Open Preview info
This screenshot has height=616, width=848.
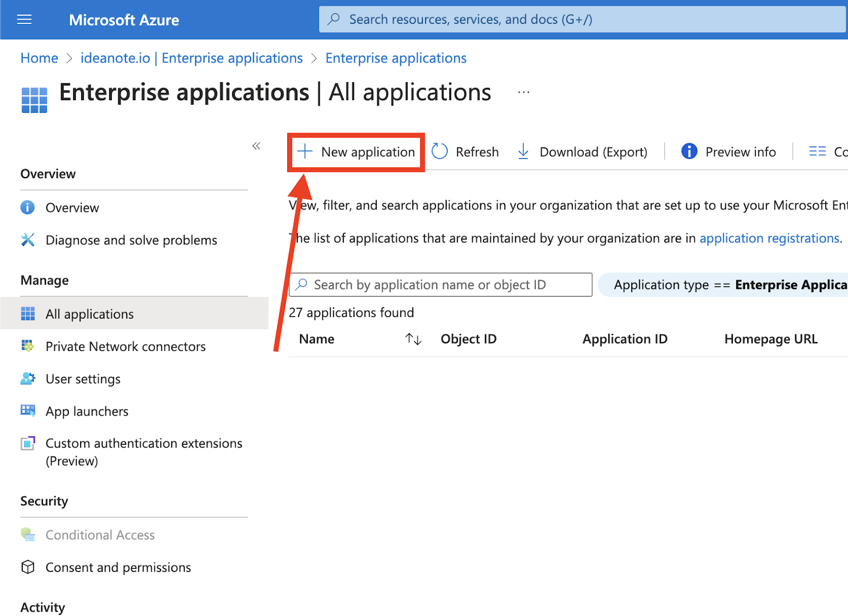(x=728, y=152)
